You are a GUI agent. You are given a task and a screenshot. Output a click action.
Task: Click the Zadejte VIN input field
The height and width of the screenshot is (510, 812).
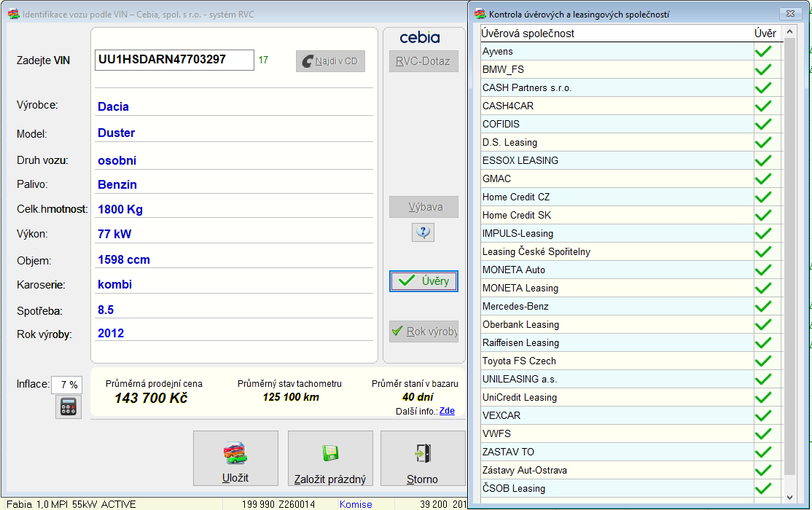tap(174, 60)
